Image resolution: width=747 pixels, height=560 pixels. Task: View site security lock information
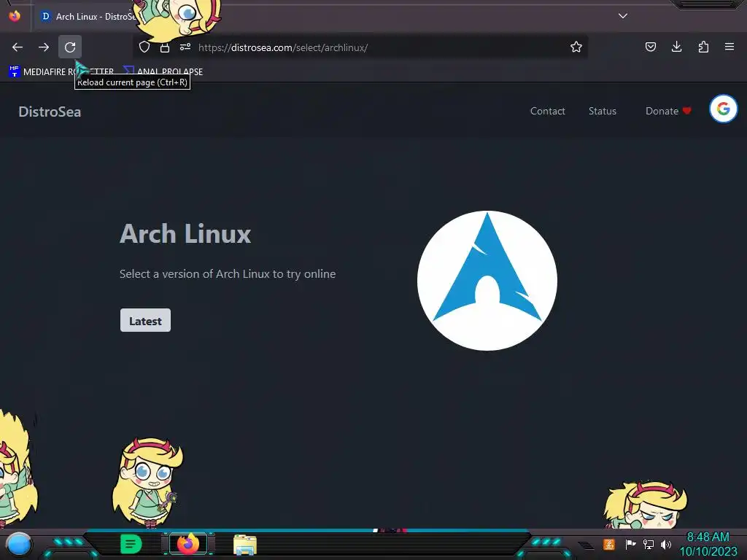[x=165, y=47]
